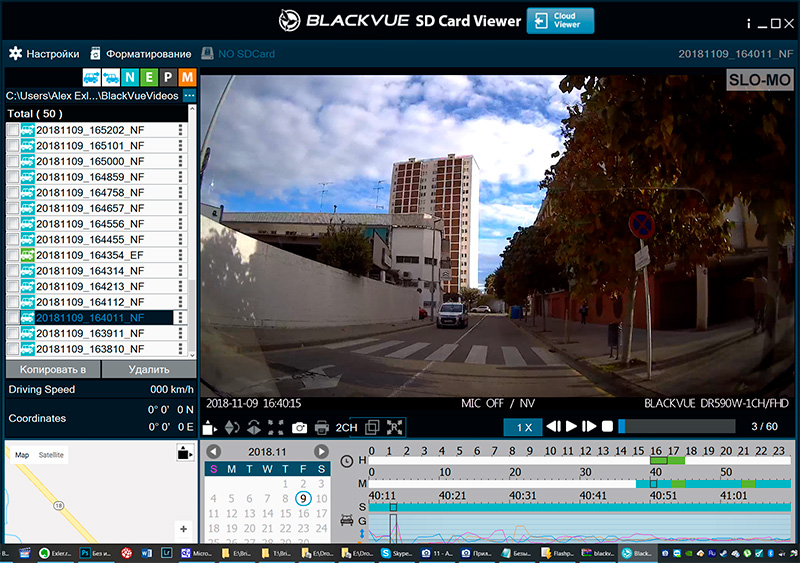Screen dimensions: 800x563
Task: Stop video playback
Action: [x=606, y=426]
